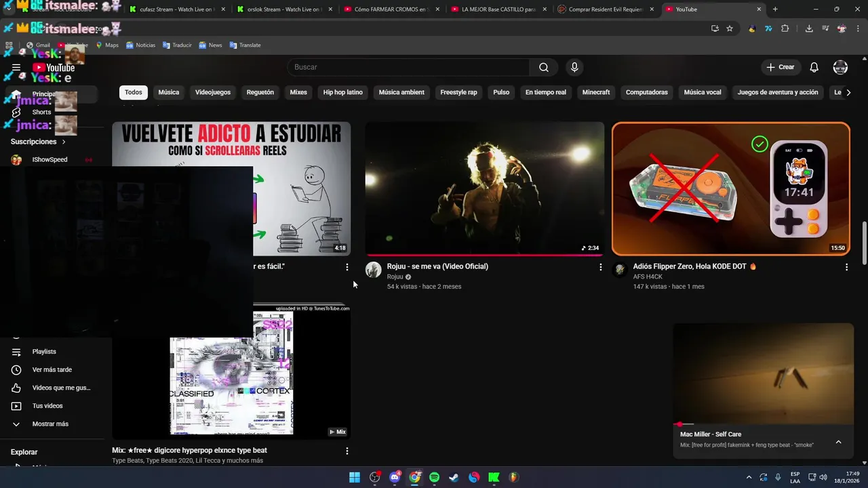The height and width of the screenshot is (488, 868).
Task: Click the page vertical scrollbar
Action: (864, 244)
